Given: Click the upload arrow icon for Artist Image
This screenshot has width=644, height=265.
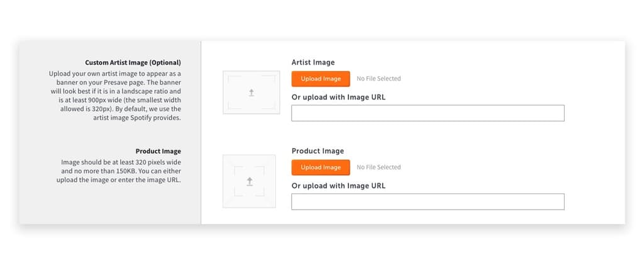Looking at the screenshot, I should (251, 93).
